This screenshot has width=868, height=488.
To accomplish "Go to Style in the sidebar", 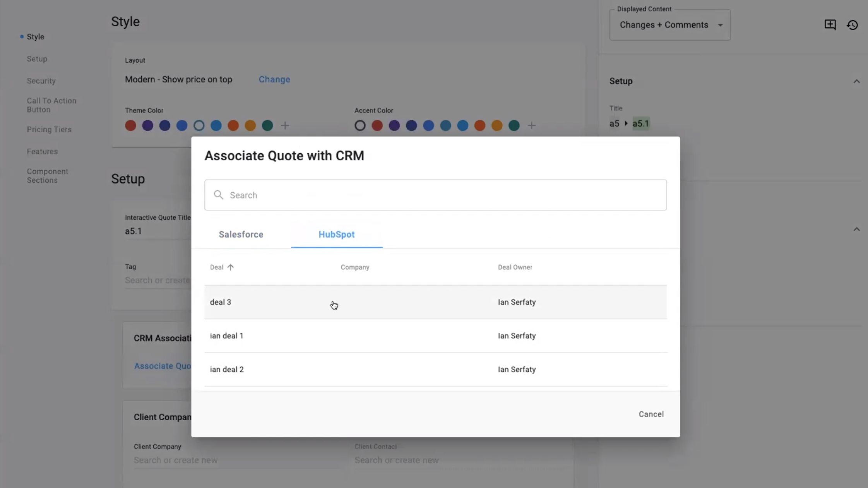I will pyautogui.click(x=35, y=37).
